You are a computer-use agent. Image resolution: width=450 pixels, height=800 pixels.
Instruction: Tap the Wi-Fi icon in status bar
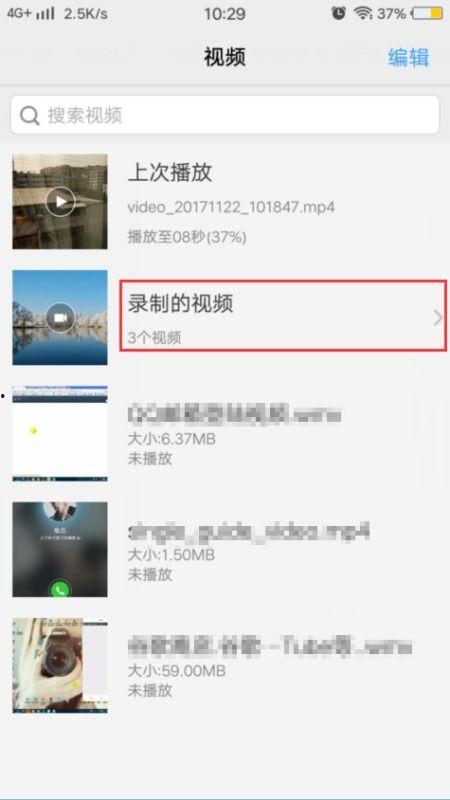click(x=363, y=13)
